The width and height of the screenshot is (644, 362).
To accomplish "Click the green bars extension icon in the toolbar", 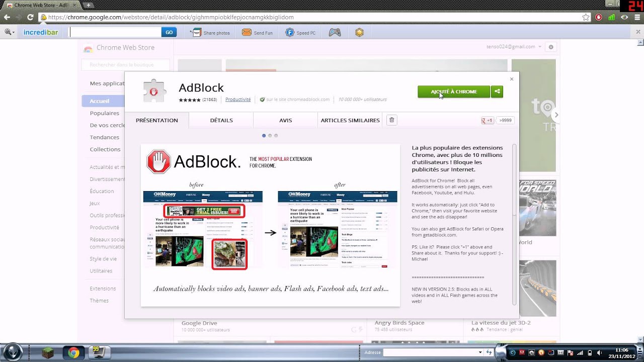I will coord(611,17).
